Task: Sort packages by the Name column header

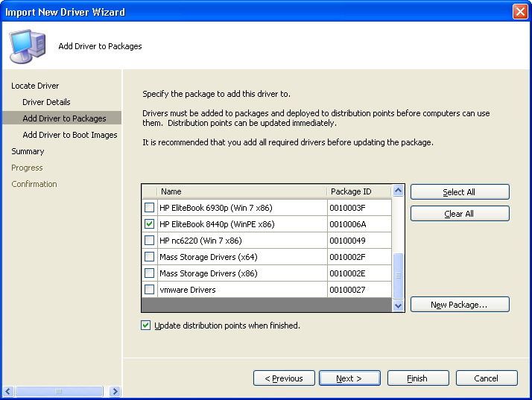Action: point(242,191)
